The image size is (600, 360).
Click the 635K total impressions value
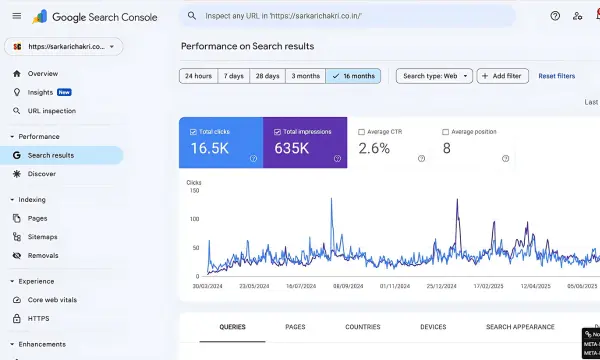(292, 148)
